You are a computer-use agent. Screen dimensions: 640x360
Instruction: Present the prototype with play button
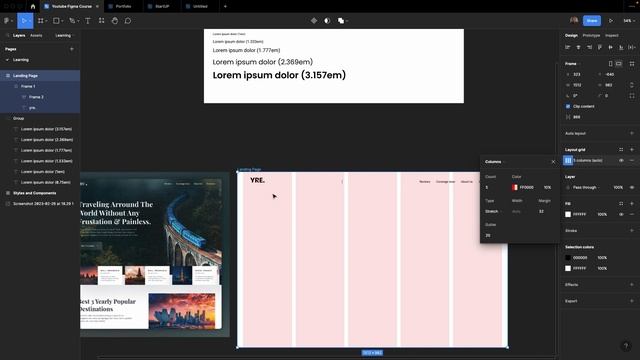[611, 20]
